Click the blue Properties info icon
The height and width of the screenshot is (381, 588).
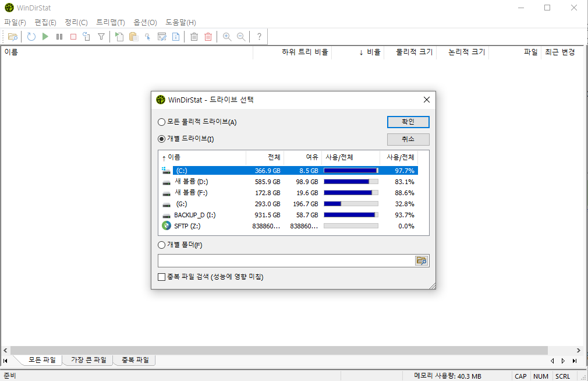[176, 37]
